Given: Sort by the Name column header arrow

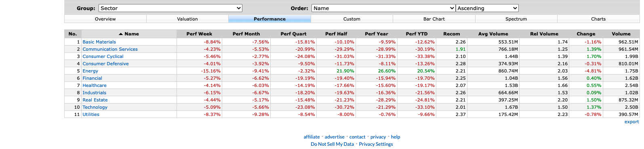Looking at the screenshot, I should [x=121, y=34].
